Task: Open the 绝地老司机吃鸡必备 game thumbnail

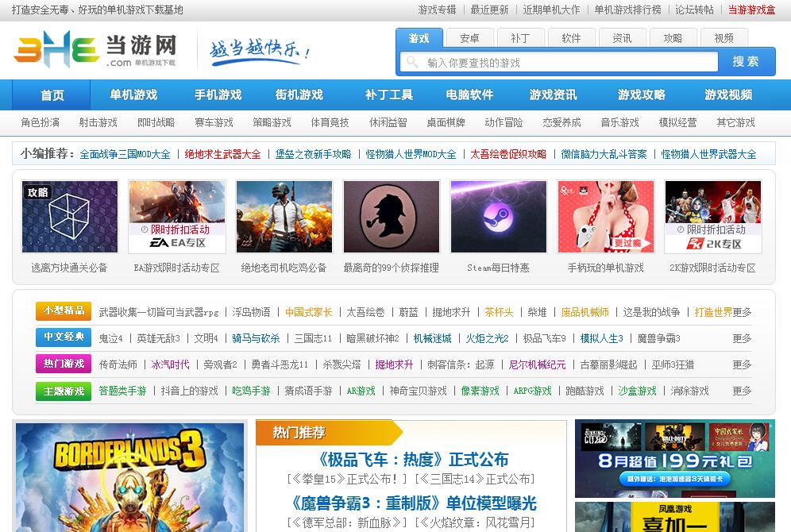Action: pyautogui.click(x=284, y=217)
